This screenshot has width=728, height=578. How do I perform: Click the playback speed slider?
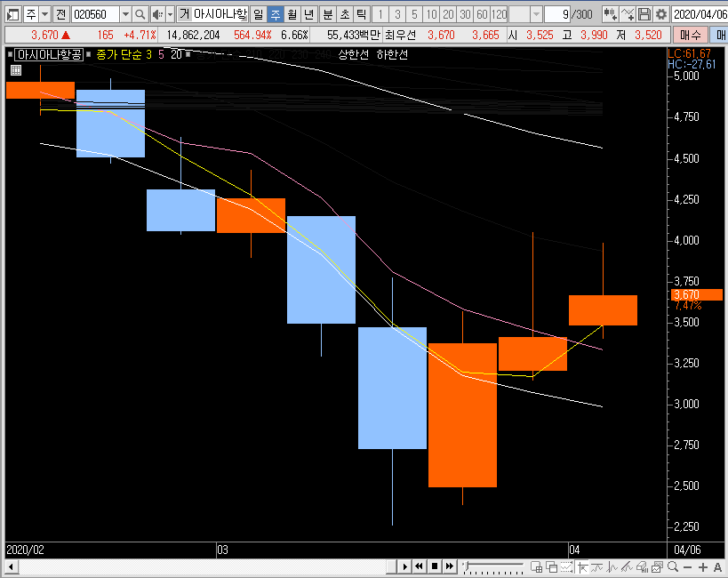coord(493,566)
